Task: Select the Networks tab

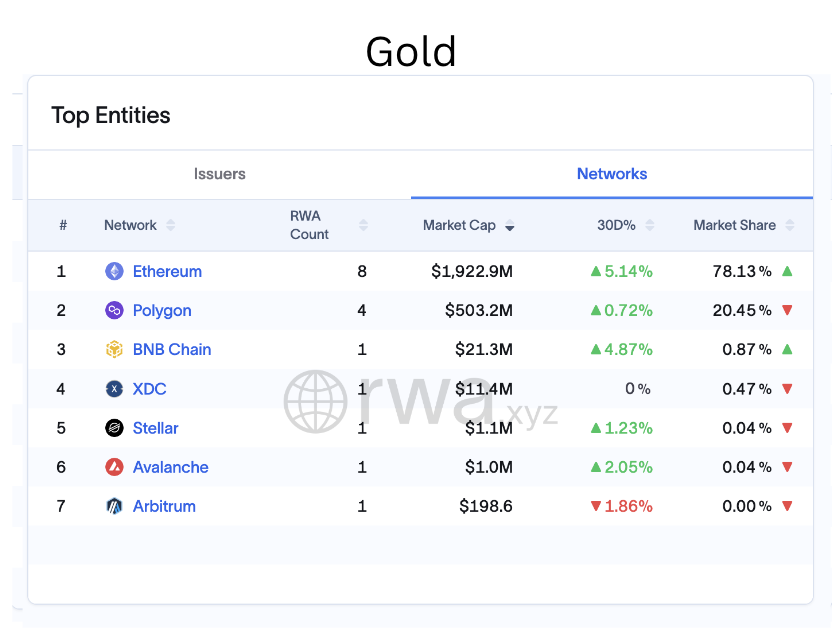Action: coord(611,174)
